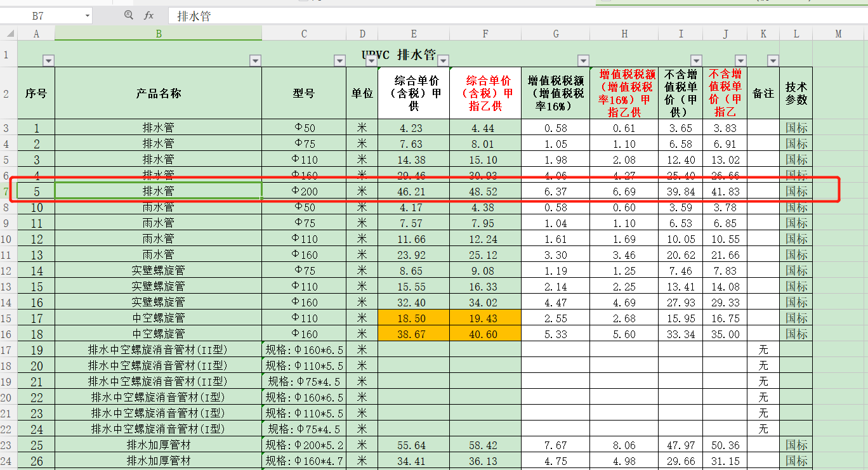Open the filter dropdown in column J

(x=740, y=61)
